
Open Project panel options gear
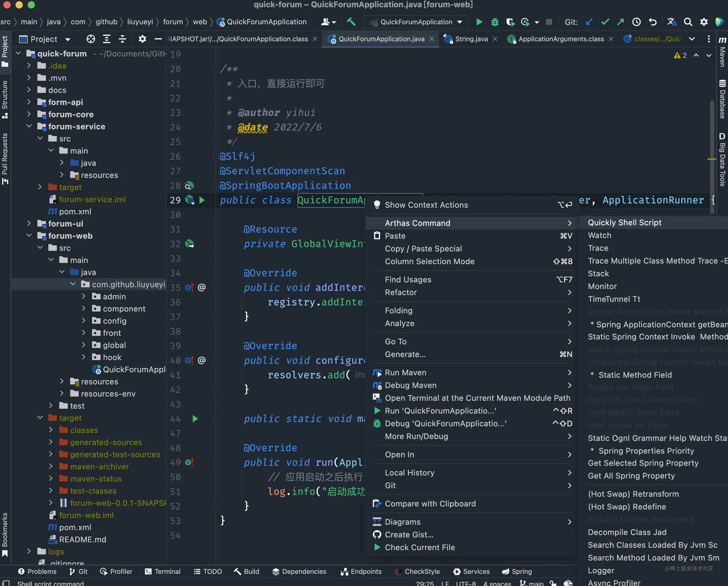(142, 39)
